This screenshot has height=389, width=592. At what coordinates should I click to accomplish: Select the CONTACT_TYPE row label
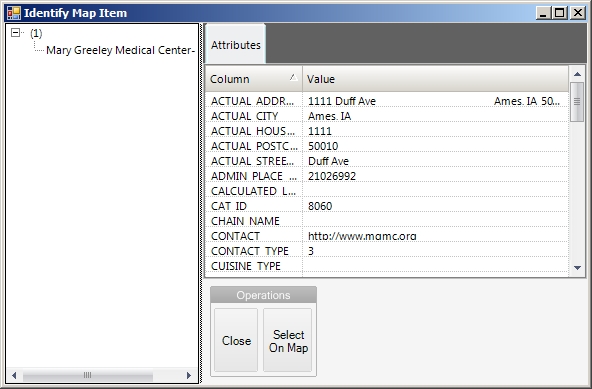[250, 251]
